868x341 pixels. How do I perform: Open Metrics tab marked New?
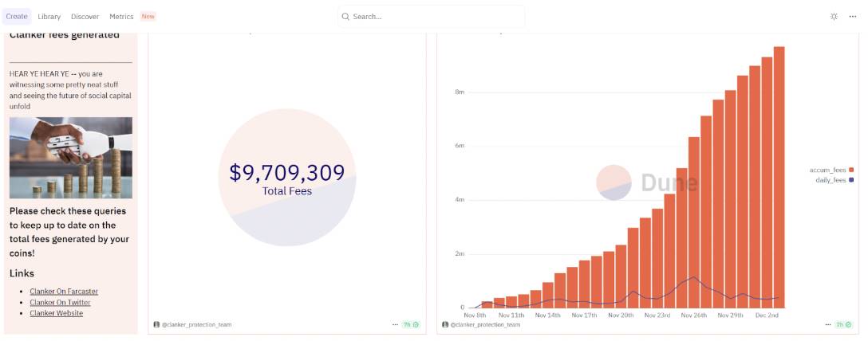(x=121, y=17)
